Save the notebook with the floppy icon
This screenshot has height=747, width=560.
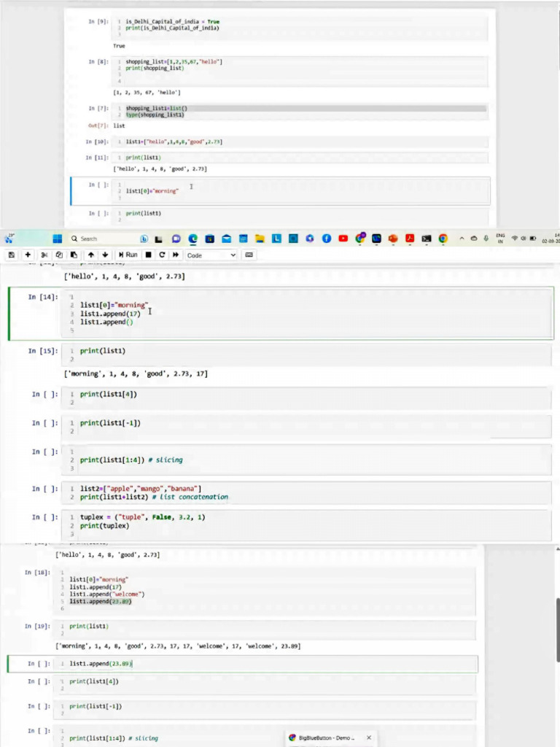point(12,255)
